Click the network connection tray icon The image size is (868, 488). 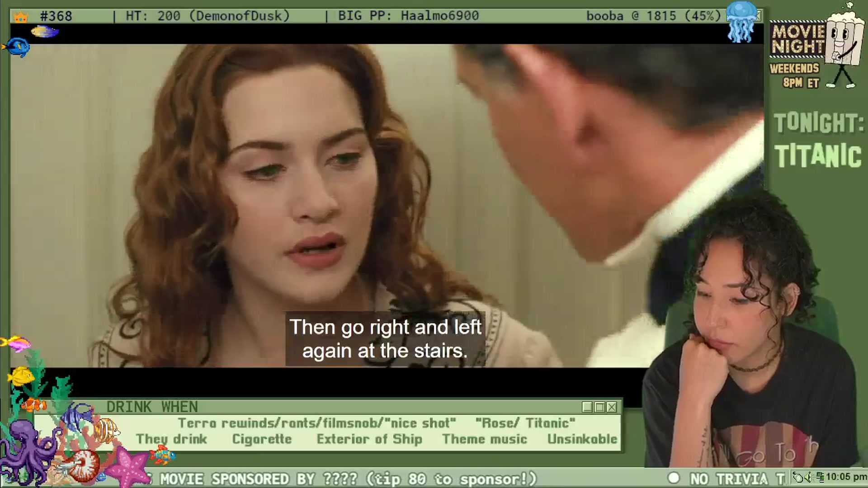(x=821, y=477)
